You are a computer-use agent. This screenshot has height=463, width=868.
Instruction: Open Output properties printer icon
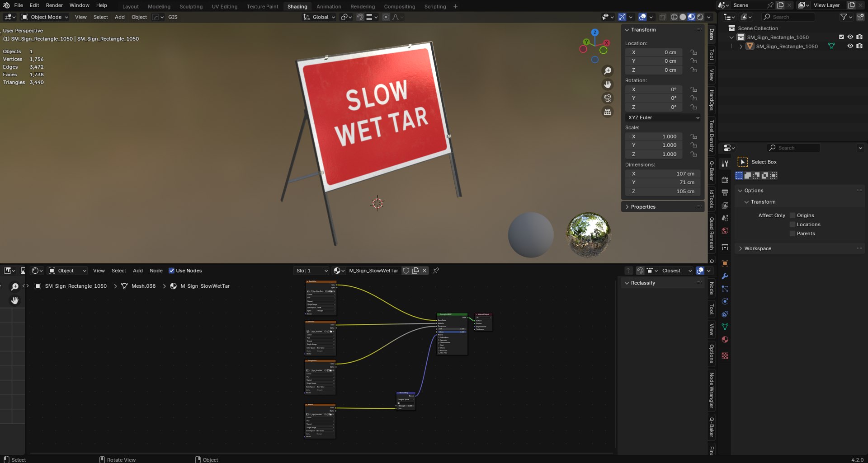click(725, 192)
